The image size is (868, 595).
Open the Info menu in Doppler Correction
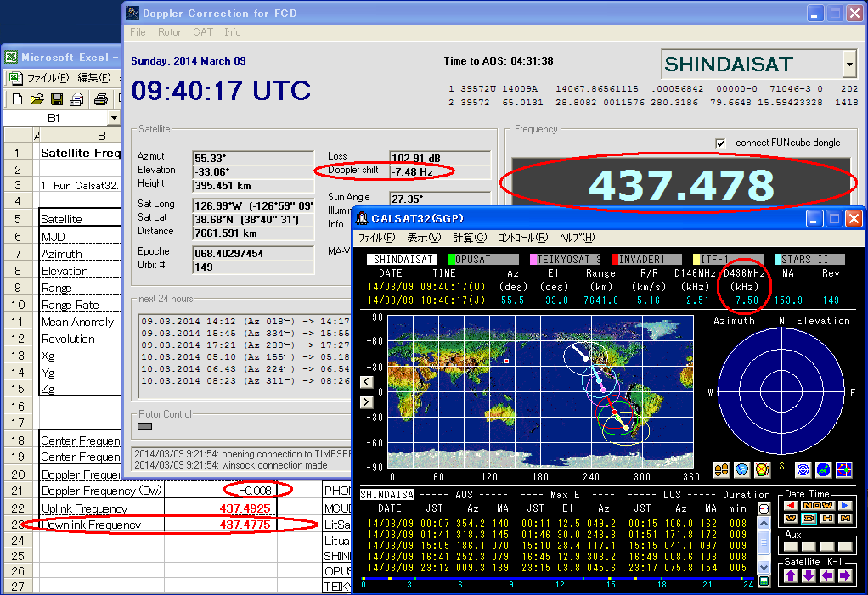[233, 32]
